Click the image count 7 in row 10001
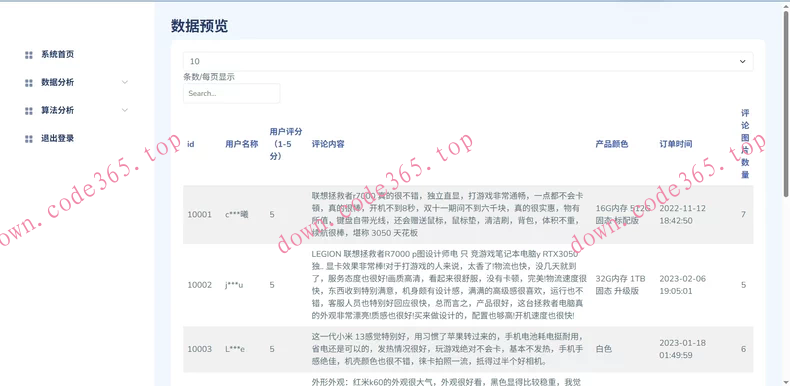 point(743,215)
